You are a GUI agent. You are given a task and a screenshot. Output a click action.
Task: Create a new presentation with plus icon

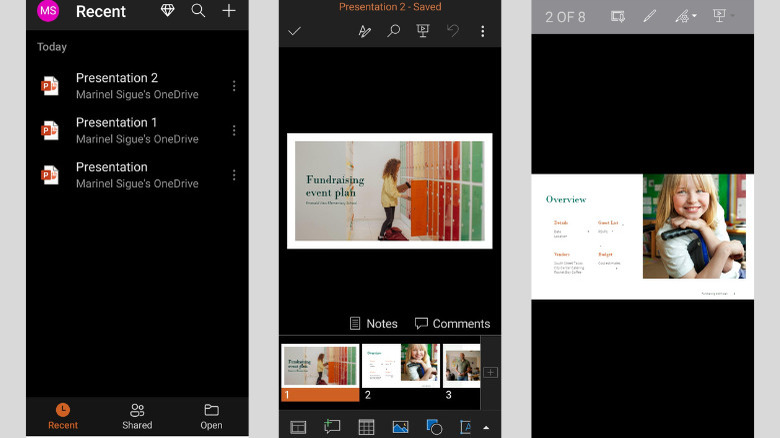229,11
